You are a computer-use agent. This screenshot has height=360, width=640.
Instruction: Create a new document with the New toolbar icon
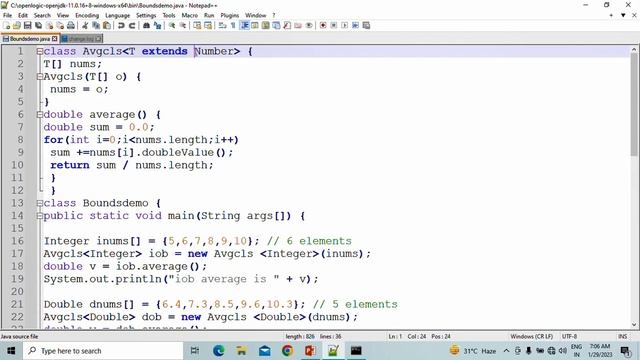click(6, 25)
